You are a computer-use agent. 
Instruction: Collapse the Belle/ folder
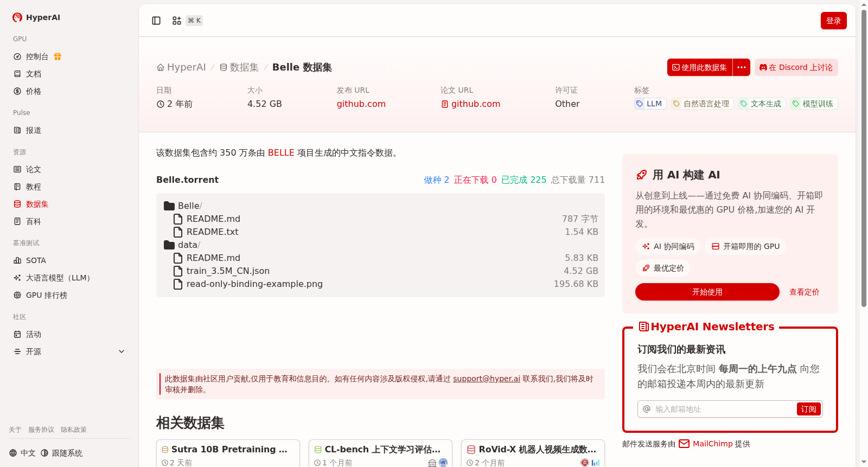pyautogui.click(x=183, y=206)
